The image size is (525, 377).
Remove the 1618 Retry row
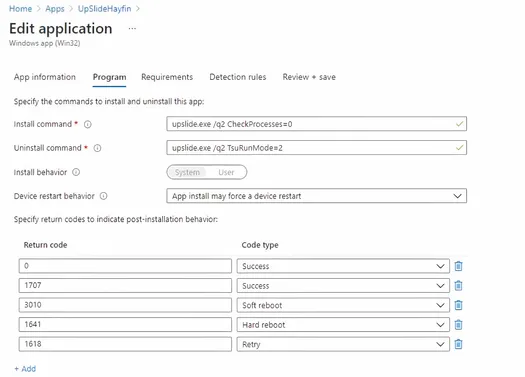pos(458,344)
